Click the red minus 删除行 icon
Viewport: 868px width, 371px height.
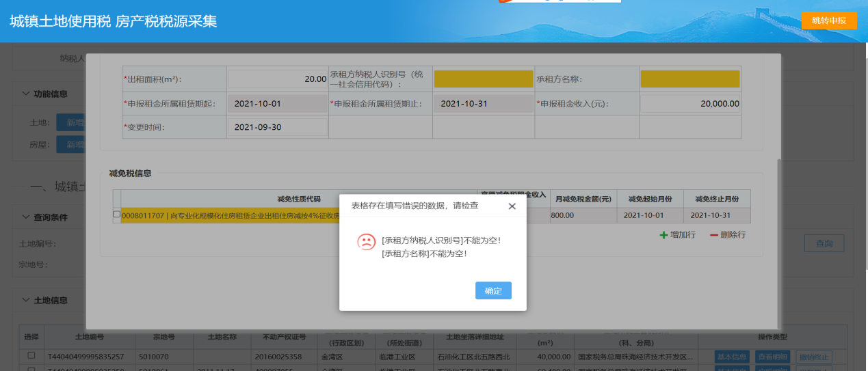[x=714, y=235]
